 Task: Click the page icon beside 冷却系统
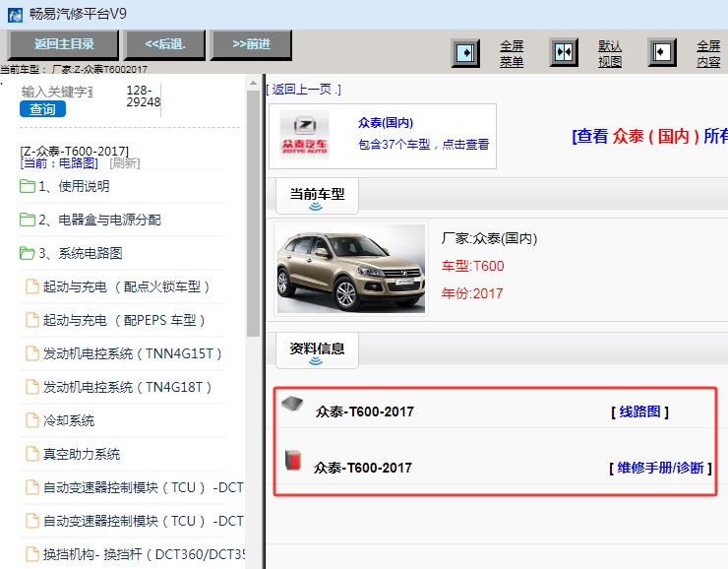(x=32, y=420)
